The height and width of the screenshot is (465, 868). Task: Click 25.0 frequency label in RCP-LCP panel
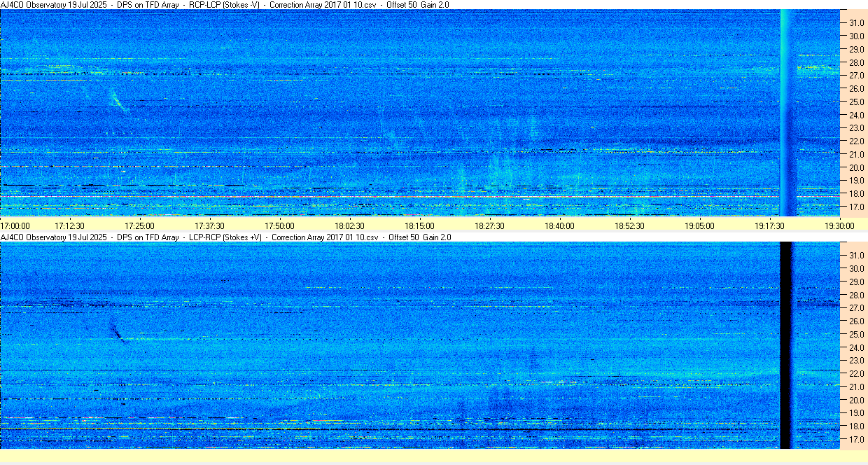[857, 102]
